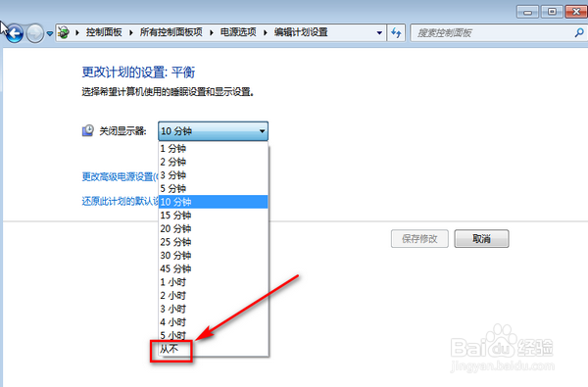Viewport: 588px width, 387px height.
Task: Select 2 小时 from list
Action: [x=213, y=296]
